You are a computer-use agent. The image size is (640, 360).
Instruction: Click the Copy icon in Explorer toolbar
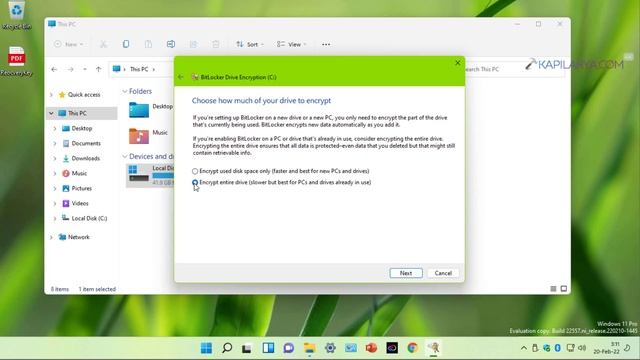tap(126, 44)
